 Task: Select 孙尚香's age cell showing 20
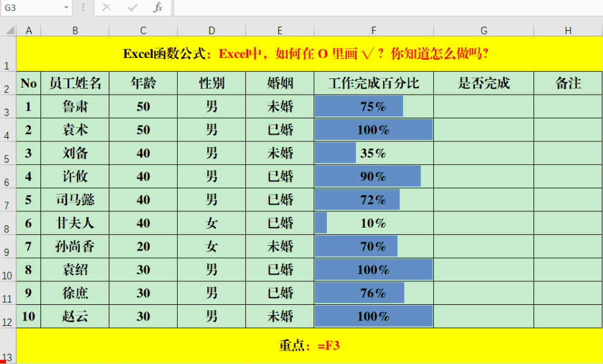(x=143, y=246)
